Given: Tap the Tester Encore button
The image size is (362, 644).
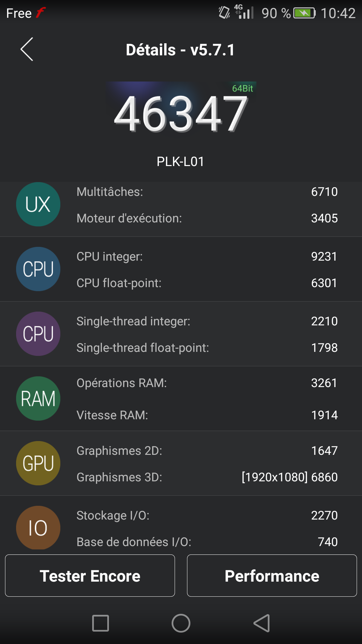Looking at the screenshot, I should 90,576.
